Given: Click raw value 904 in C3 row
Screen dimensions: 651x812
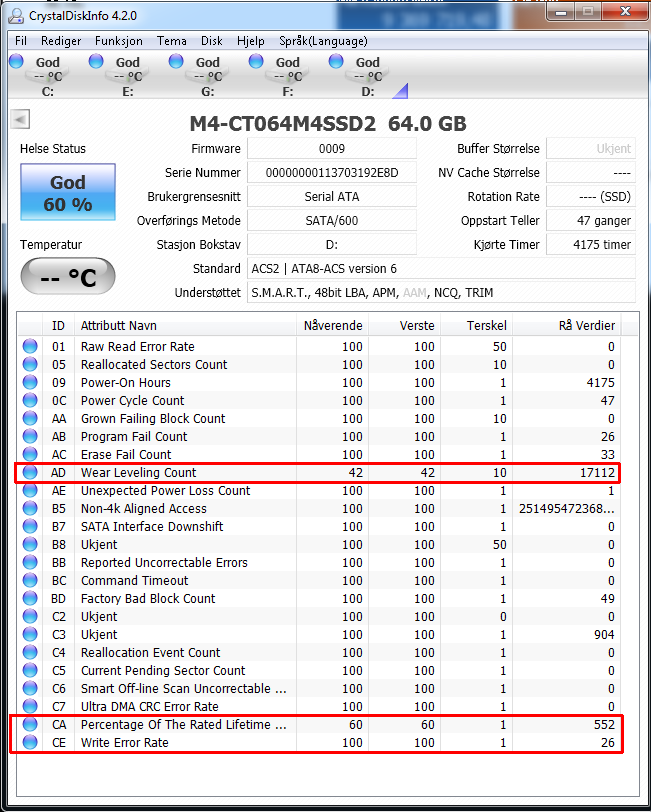Looking at the screenshot, I should tap(604, 634).
